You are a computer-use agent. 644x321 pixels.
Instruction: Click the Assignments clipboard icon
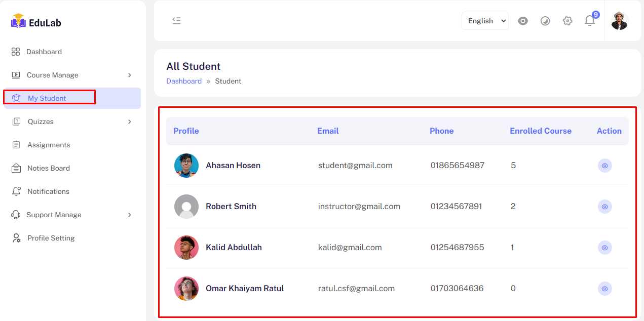point(16,145)
